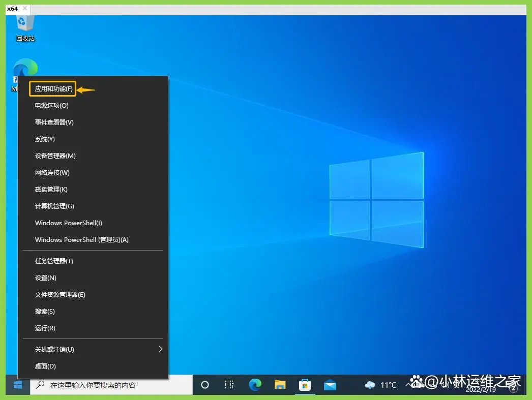Click the weather cloud icon in taskbar
Image resolution: width=532 pixels, height=400 pixels.
tap(370, 385)
